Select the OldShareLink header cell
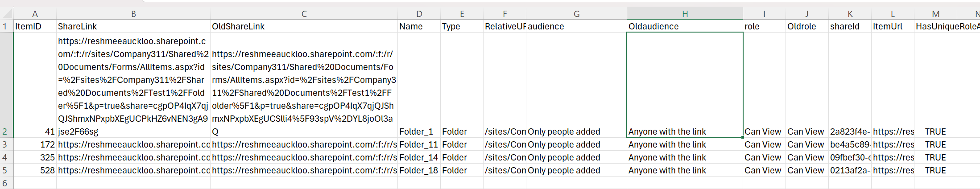Viewport: 980px width, 189px height. (x=304, y=26)
